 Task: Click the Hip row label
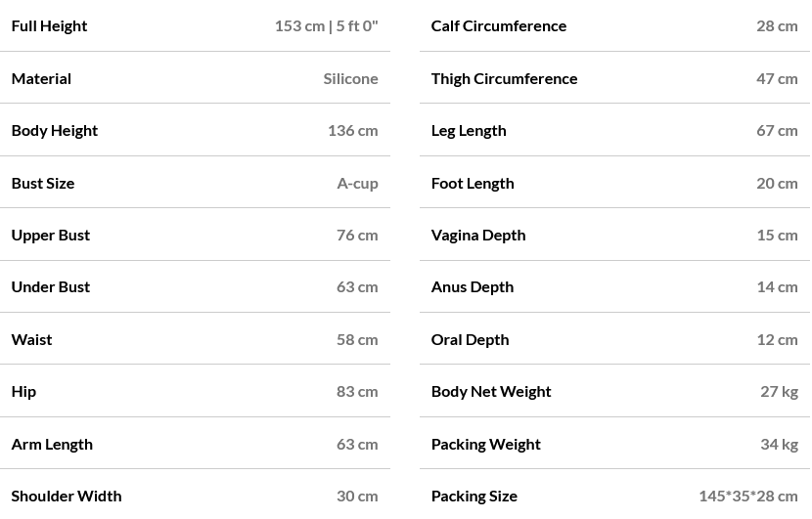tap(23, 391)
